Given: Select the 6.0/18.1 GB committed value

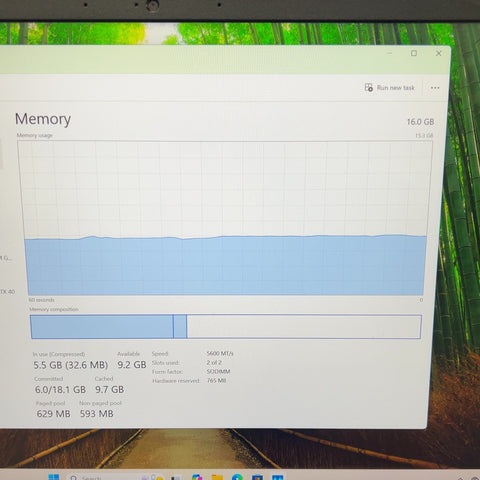Looking at the screenshot, I should click(60, 389).
